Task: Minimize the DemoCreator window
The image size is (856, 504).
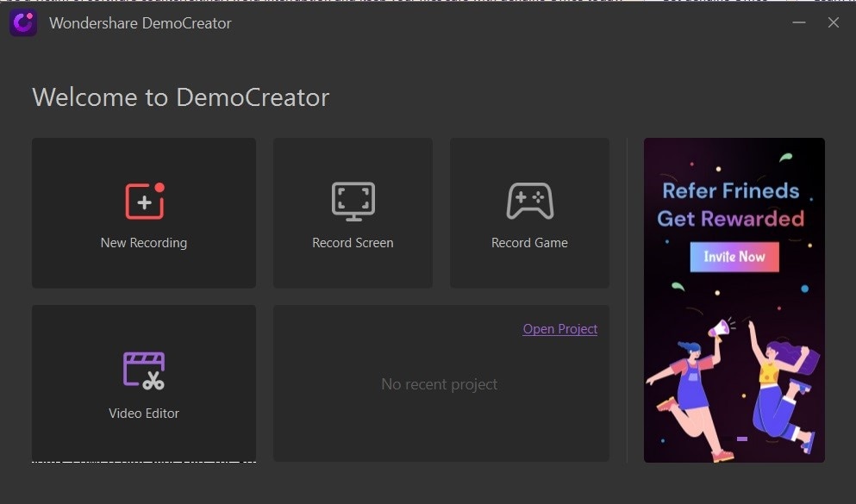Action: 799,22
